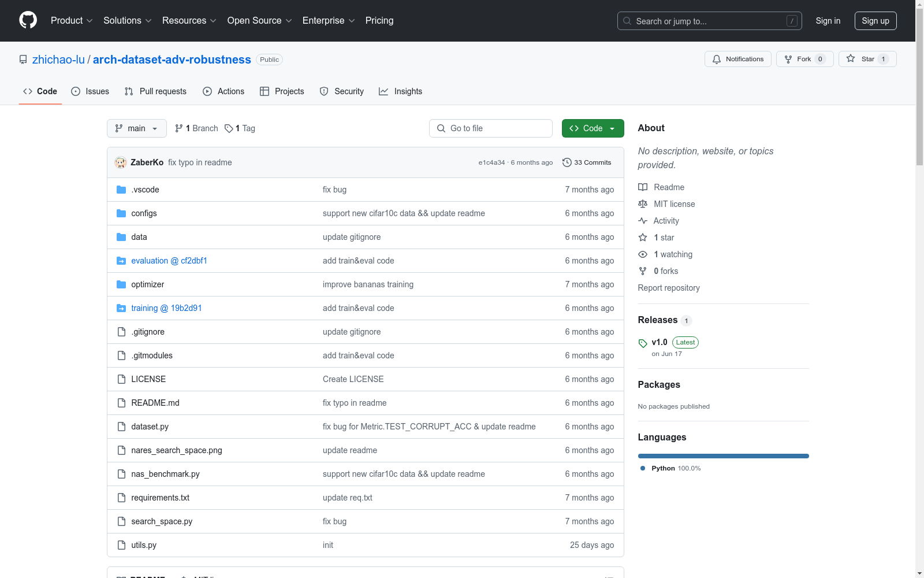Click the Go to file input

pyautogui.click(x=491, y=128)
